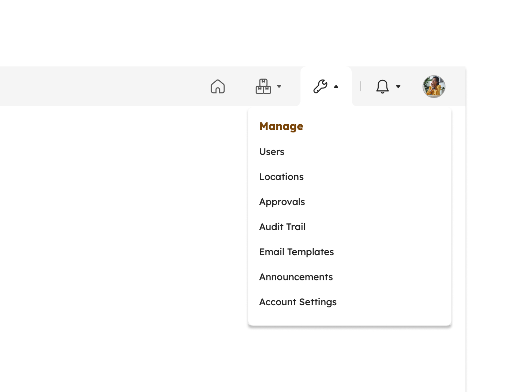This screenshot has width=532, height=392.
Task: Open Announcements from the menu
Action: pyautogui.click(x=296, y=277)
